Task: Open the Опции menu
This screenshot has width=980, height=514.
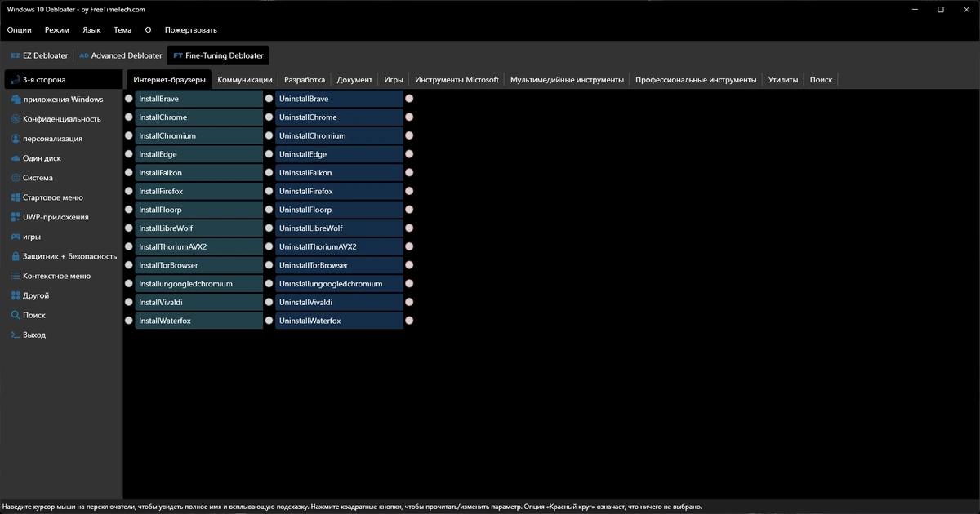Action: click(x=20, y=29)
